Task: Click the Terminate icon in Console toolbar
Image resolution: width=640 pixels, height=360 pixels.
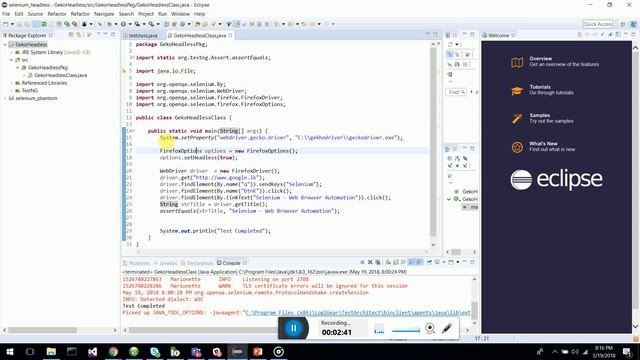Action: [362, 262]
